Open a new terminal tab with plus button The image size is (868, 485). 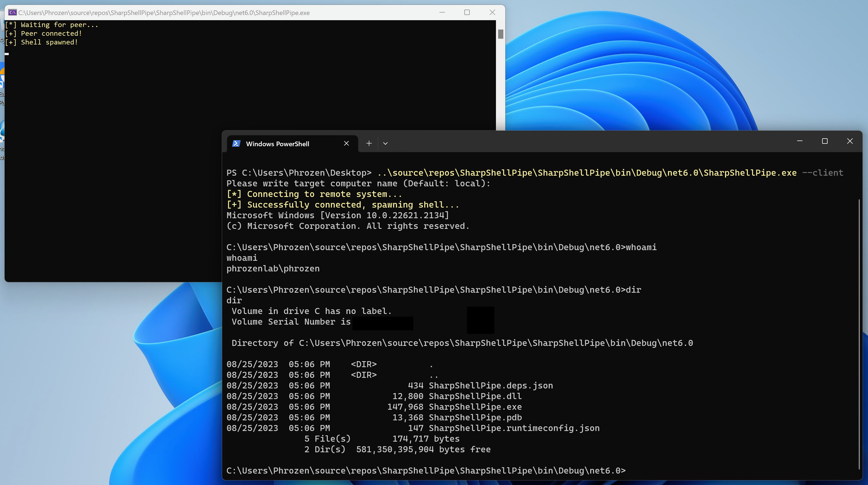[369, 143]
